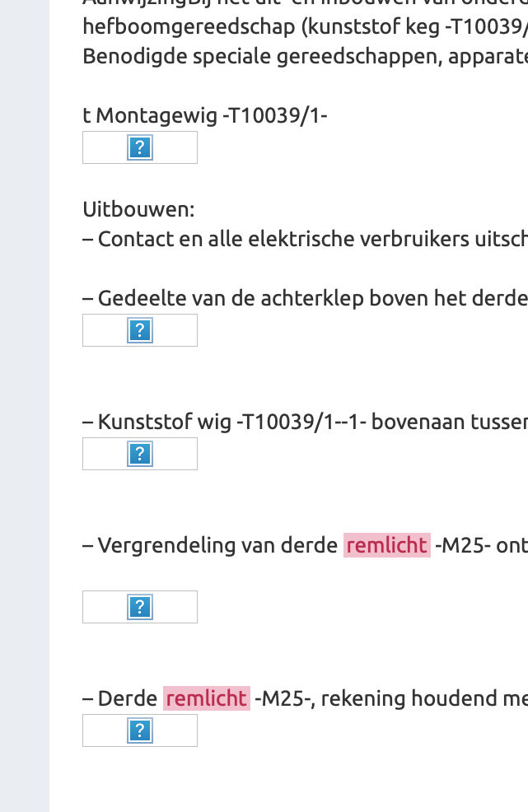528x812 pixels.
Task: Click the missing-image icon below Montagewig -T10039/1-
Action: tap(140, 147)
